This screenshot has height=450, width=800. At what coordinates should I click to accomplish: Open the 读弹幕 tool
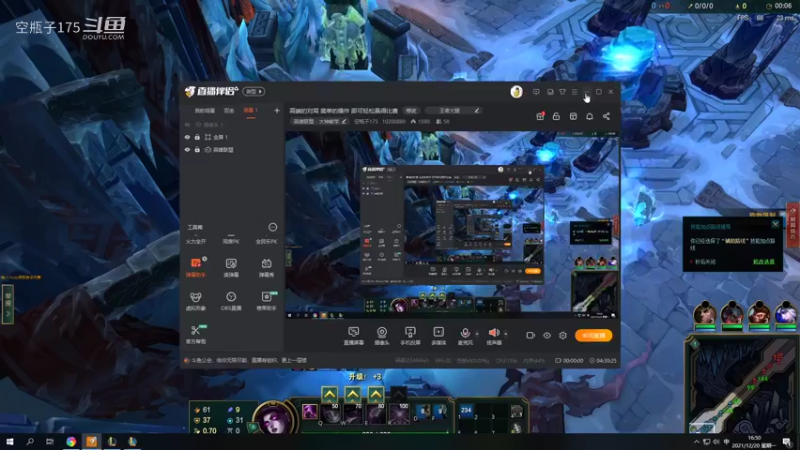pos(231,267)
